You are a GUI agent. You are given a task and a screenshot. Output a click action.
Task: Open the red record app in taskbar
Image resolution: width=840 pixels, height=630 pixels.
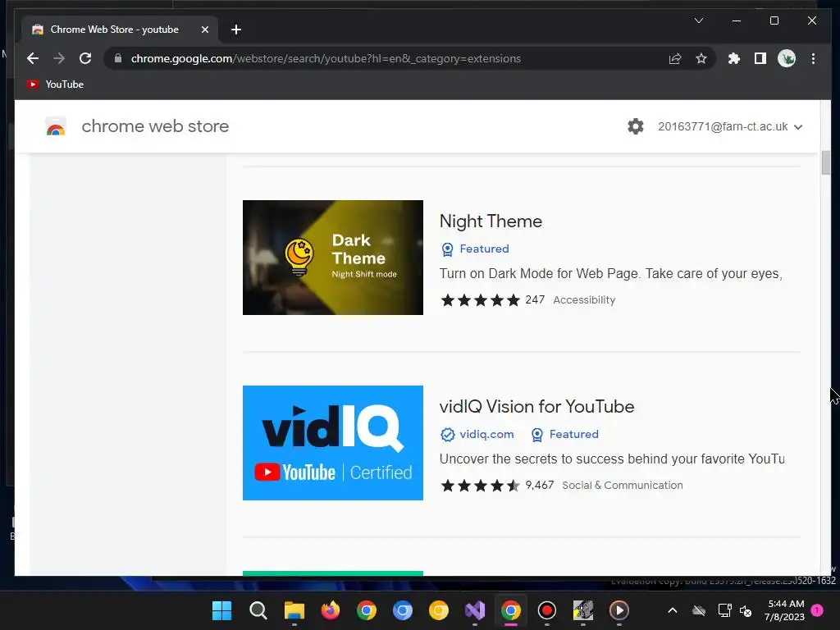point(547,610)
